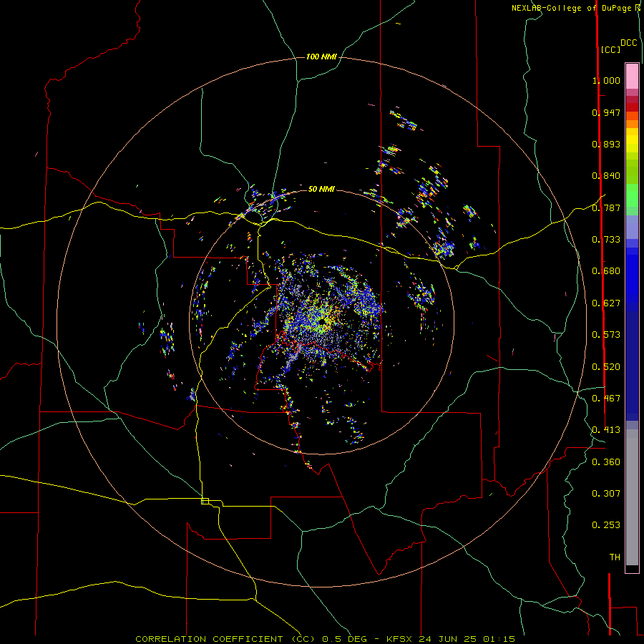This screenshot has height=644, width=644.
Task: Click the 0.520 scale value
Action: [606, 367]
